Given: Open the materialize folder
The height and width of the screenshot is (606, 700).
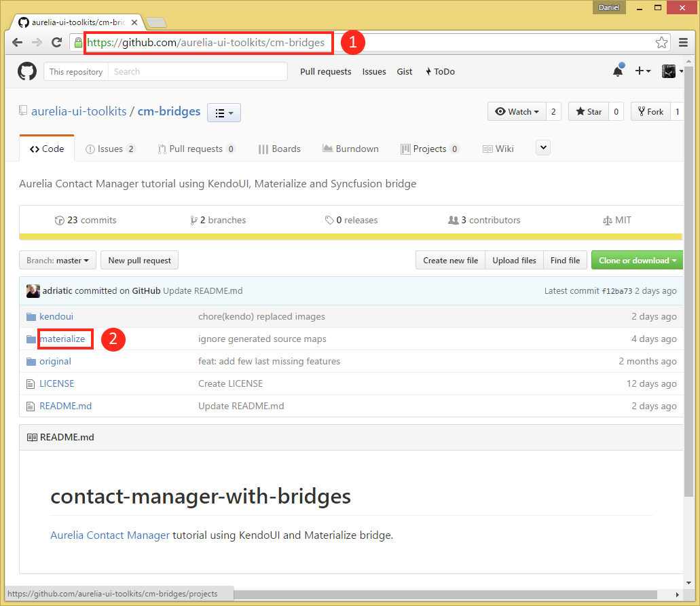Looking at the screenshot, I should coord(62,339).
